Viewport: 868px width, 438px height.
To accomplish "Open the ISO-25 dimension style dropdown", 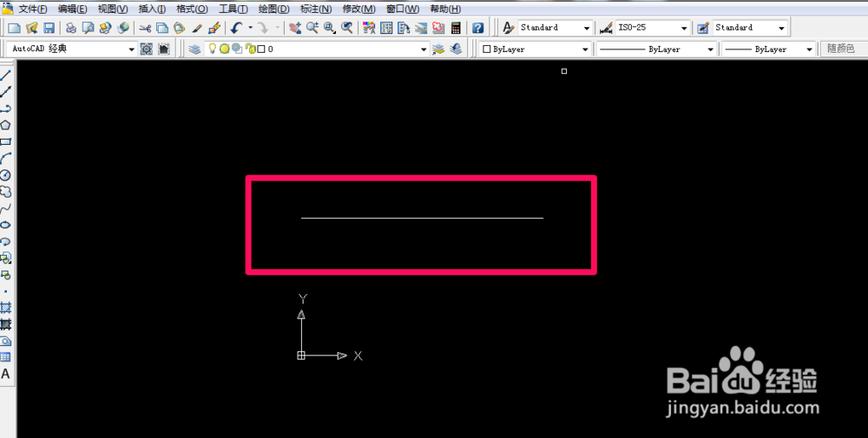I will coord(684,28).
